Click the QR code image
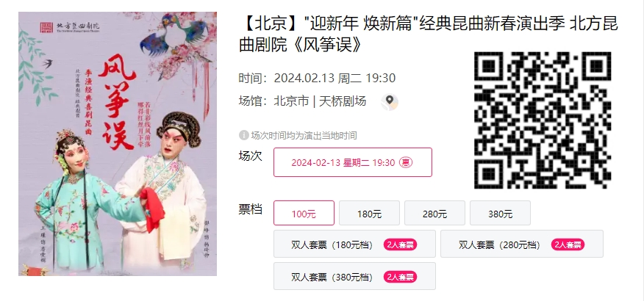This screenshot has width=644, height=301. click(x=543, y=120)
